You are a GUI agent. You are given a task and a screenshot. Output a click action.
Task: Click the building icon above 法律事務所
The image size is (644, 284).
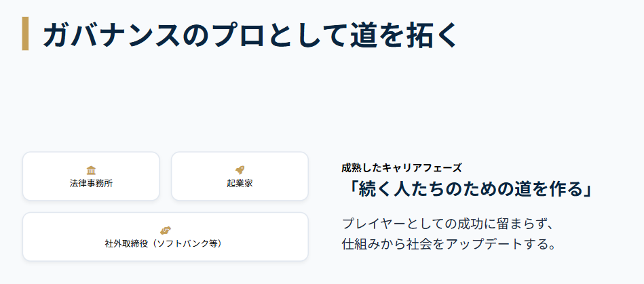[91, 169]
